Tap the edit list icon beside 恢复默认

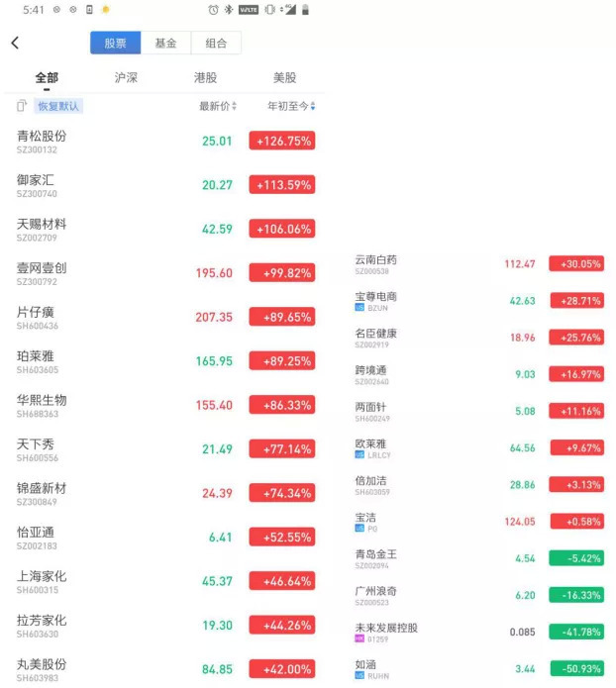(x=22, y=106)
